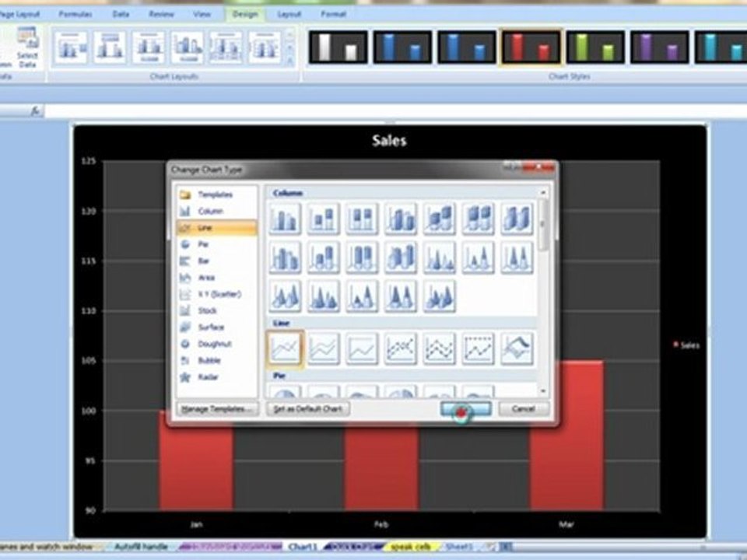The width and height of the screenshot is (747, 560).
Task: Click chart gallery scroll down arrow
Action: pos(543,391)
